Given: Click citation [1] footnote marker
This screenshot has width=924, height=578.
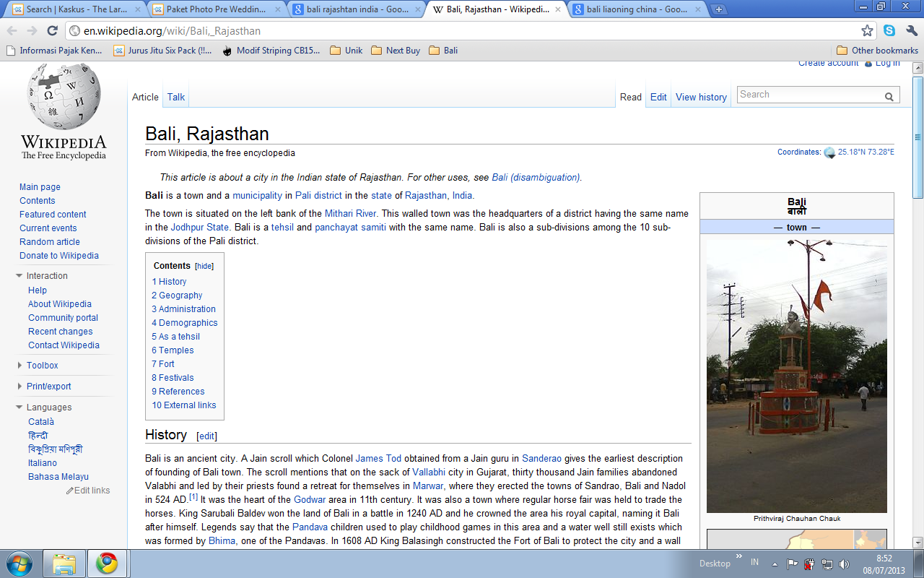Looking at the screenshot, I should (193, 497).
